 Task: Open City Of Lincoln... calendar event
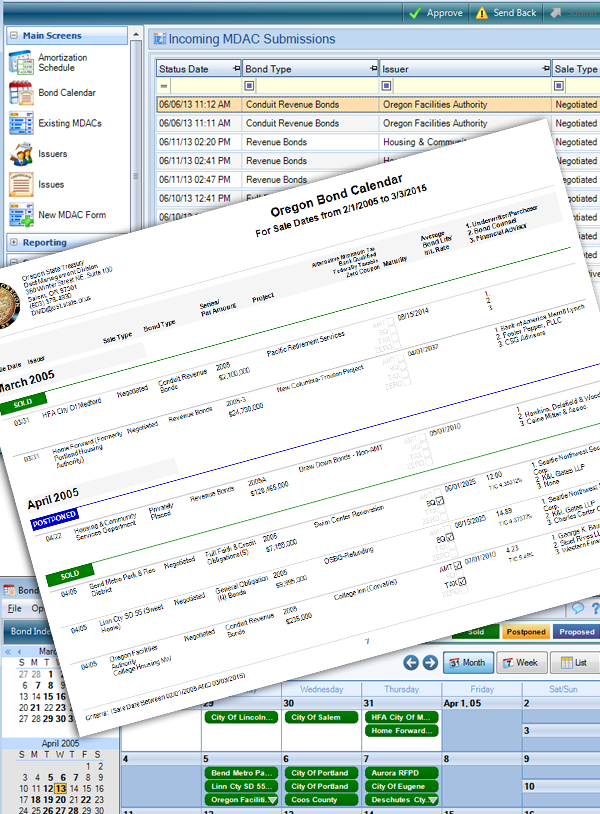pos(241,717)
